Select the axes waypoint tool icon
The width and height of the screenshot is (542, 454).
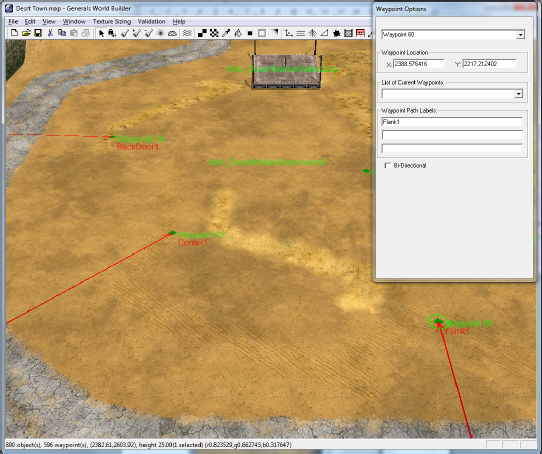289,33
